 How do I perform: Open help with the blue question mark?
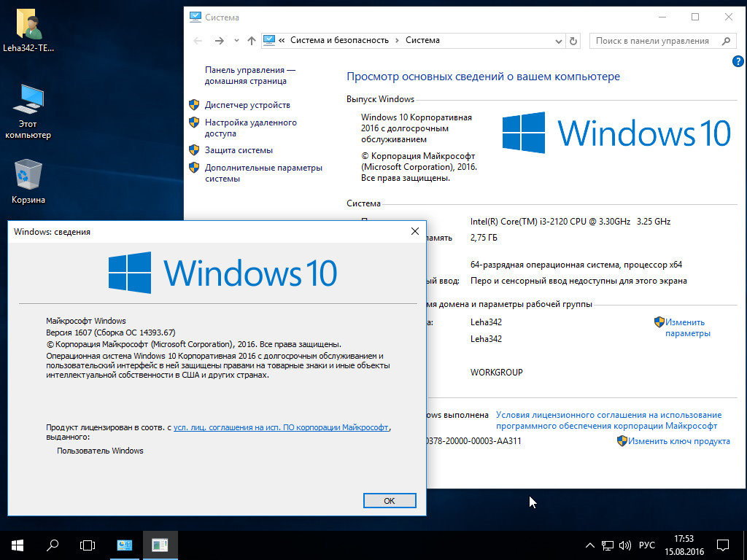point(738,61)
